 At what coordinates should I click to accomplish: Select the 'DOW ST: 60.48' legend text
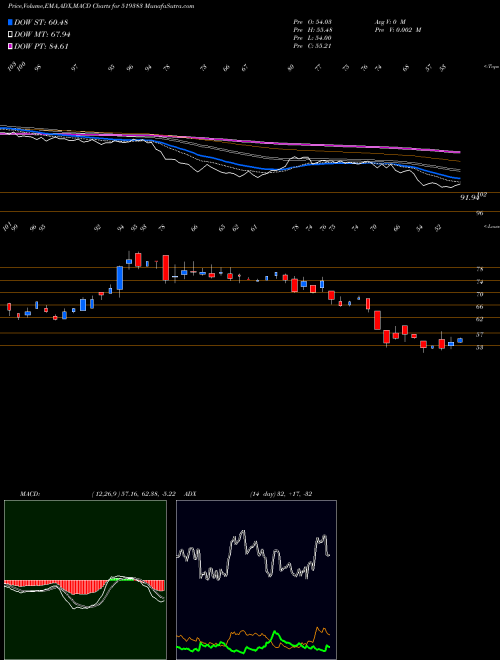tap(41, 22)
